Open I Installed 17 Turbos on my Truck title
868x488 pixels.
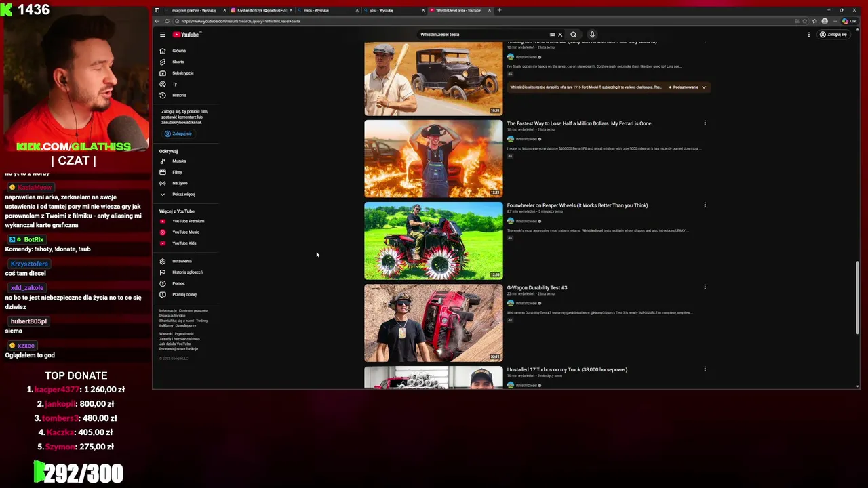(567, 369)
